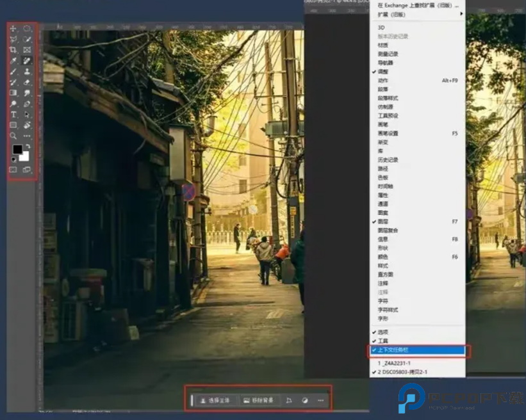Choose 渐变 from the menu
The width and height of the screenshot is (526, 420).
click(418, 142)
